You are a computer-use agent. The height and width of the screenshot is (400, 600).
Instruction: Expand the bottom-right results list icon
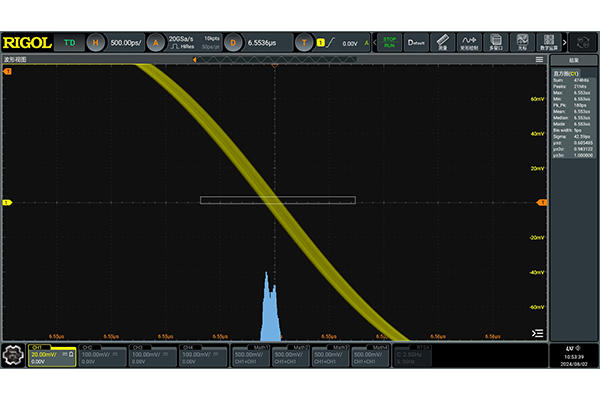tap(538, 333)
